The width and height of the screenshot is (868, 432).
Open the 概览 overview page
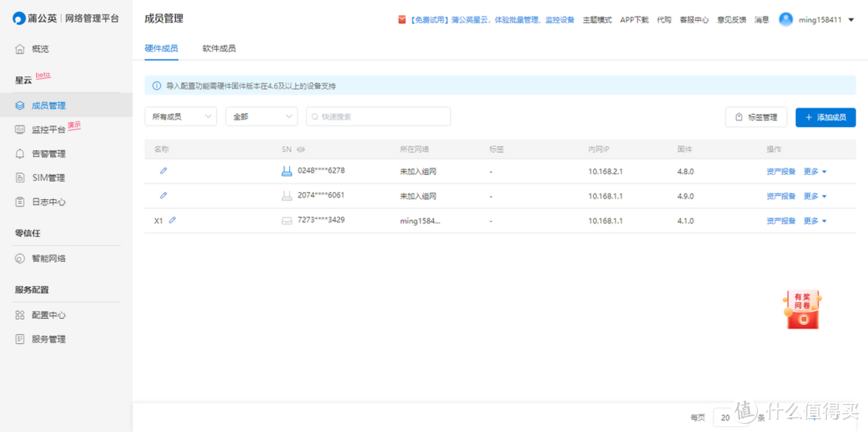40,49
